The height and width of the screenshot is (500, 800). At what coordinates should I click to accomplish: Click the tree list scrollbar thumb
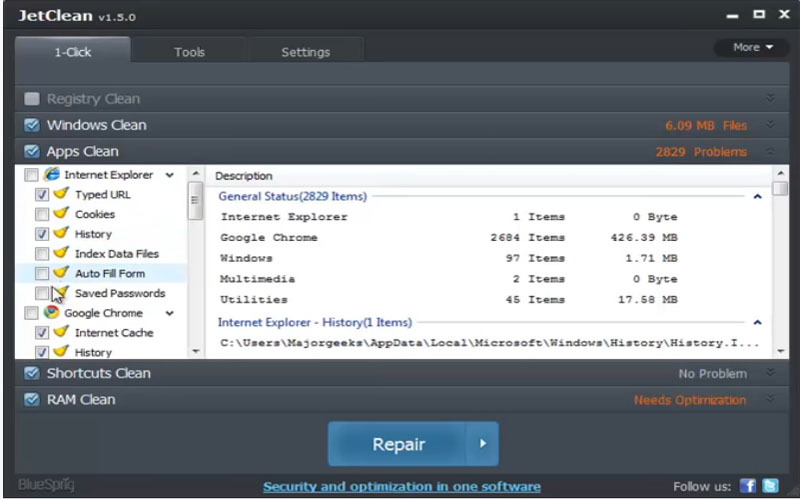[195, 201]
